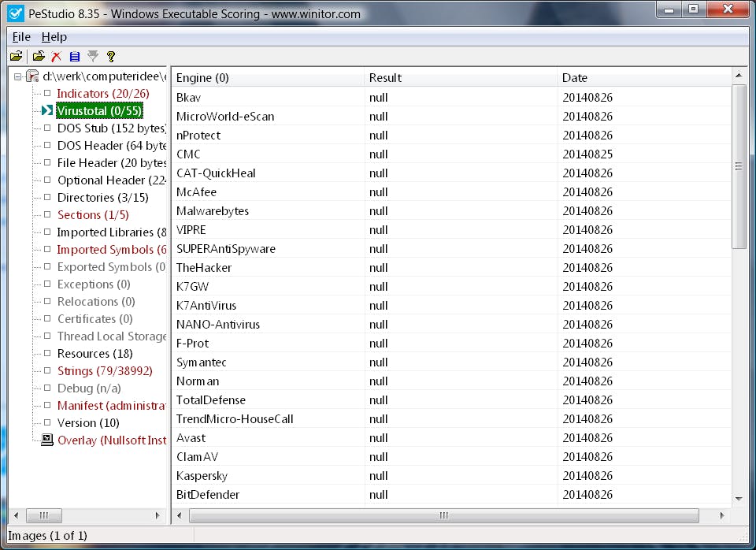Click the second open folder toolbar icon
The height and width of the screenshot is (550, 756).
pos(39,57)
